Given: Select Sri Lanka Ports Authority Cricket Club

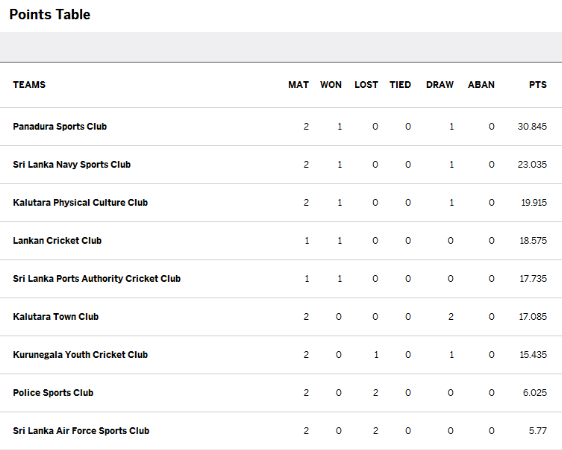Looking at the screenshot, I should 97,278.
